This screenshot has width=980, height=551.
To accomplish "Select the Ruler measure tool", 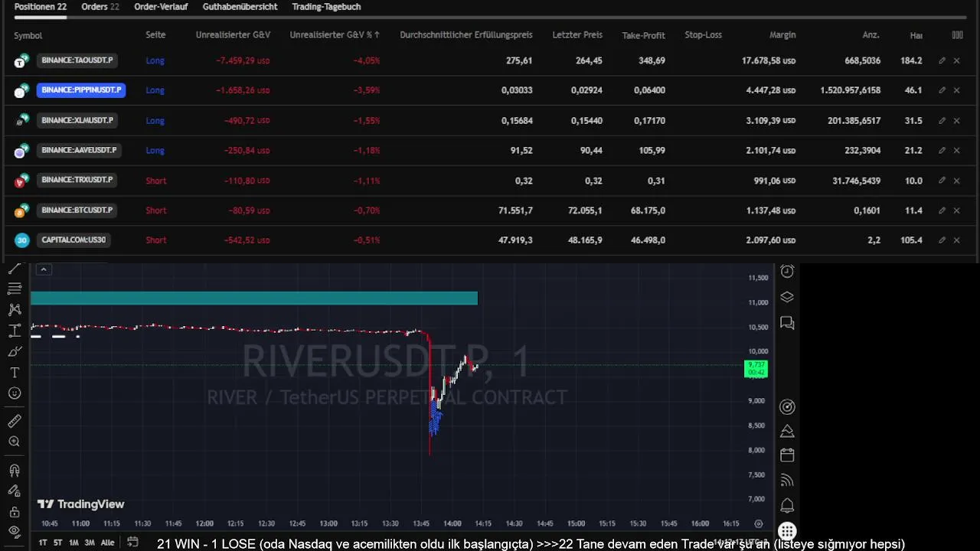I will coord(15,421).
